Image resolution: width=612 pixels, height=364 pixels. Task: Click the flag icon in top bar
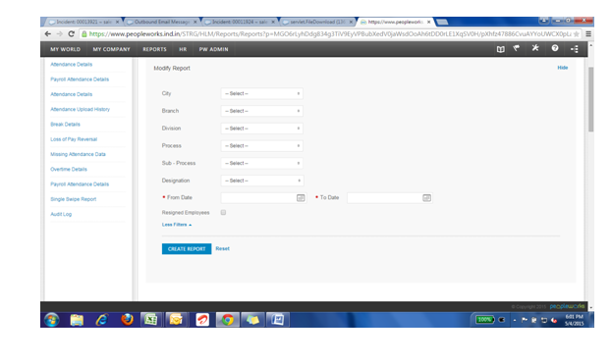pyautogui.click(x=517, y=48)
